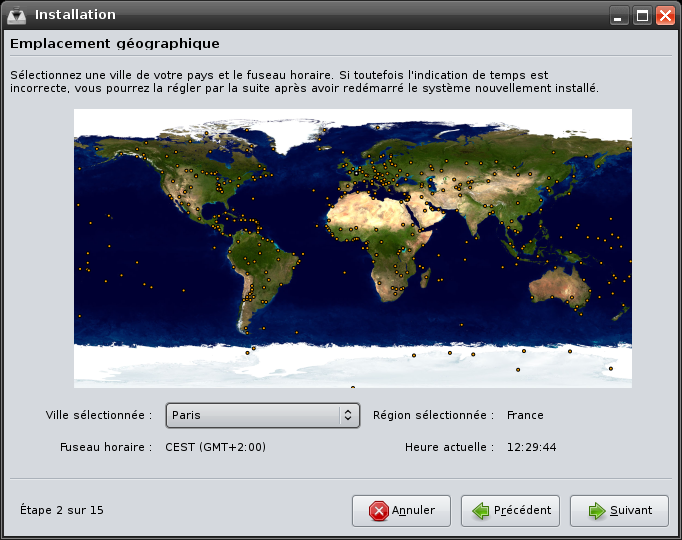Click the world map timezone image

(x=353, y=248)
